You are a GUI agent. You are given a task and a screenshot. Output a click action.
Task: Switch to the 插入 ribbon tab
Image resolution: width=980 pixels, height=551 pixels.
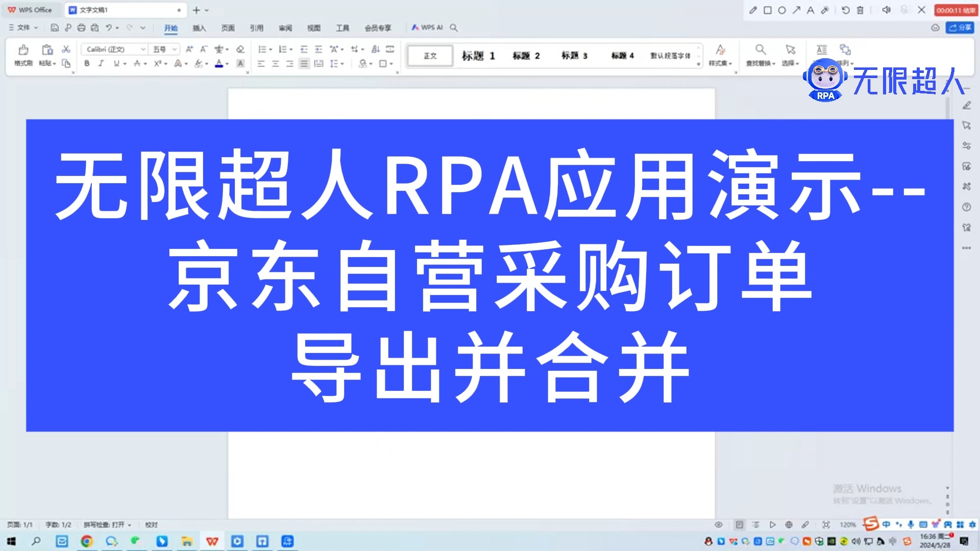(199, 28)
